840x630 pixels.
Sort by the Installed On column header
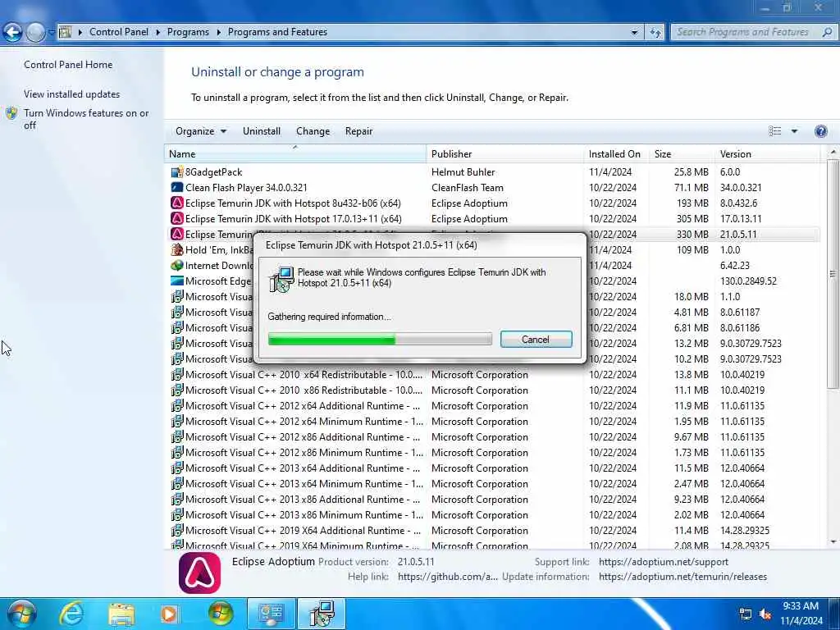(x=616, y=153)
